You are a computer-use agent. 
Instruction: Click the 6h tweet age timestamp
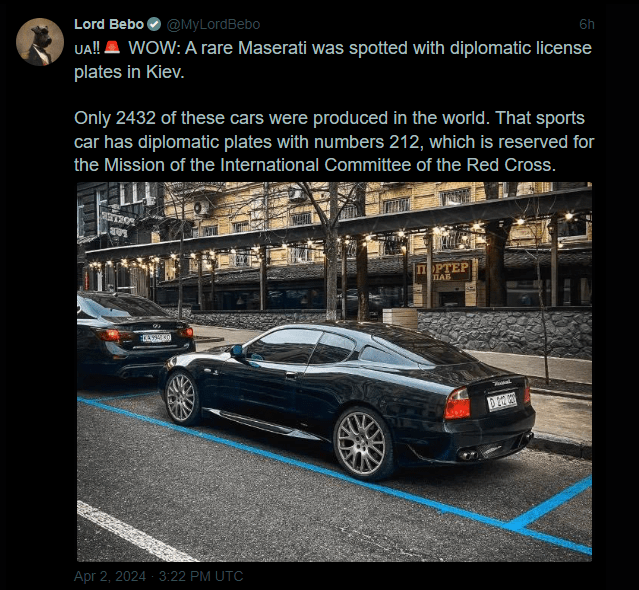point(587,24)
